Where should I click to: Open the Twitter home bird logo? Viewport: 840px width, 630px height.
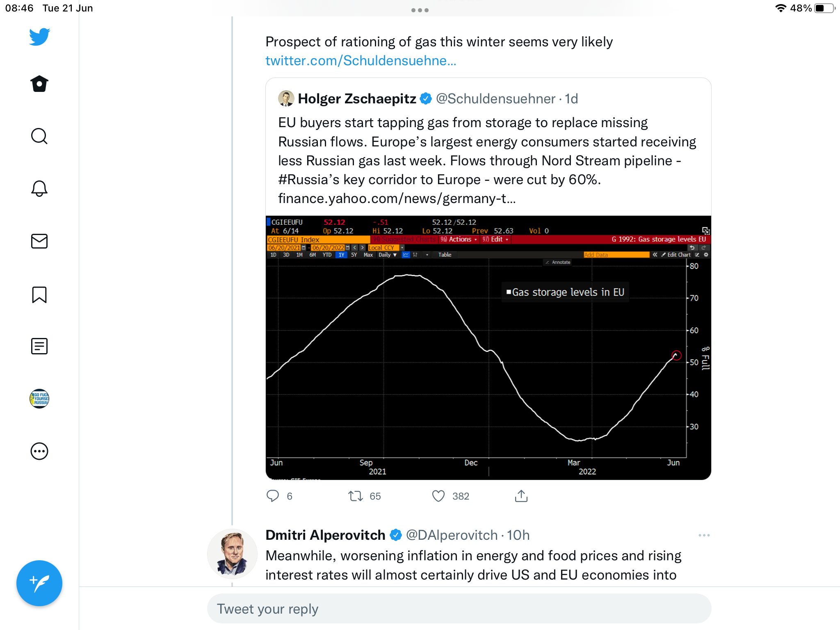coord(39,37)
